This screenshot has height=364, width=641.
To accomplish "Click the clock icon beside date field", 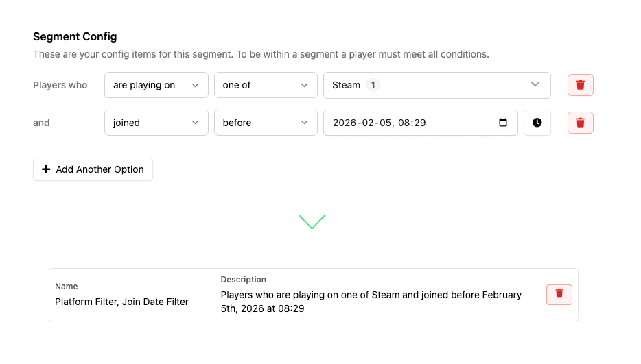I will pos(537,123).
